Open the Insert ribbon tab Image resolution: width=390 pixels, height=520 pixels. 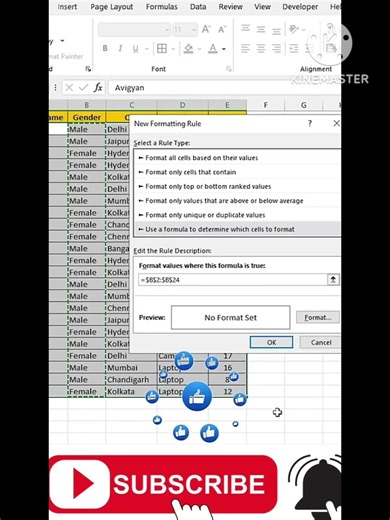67,7
